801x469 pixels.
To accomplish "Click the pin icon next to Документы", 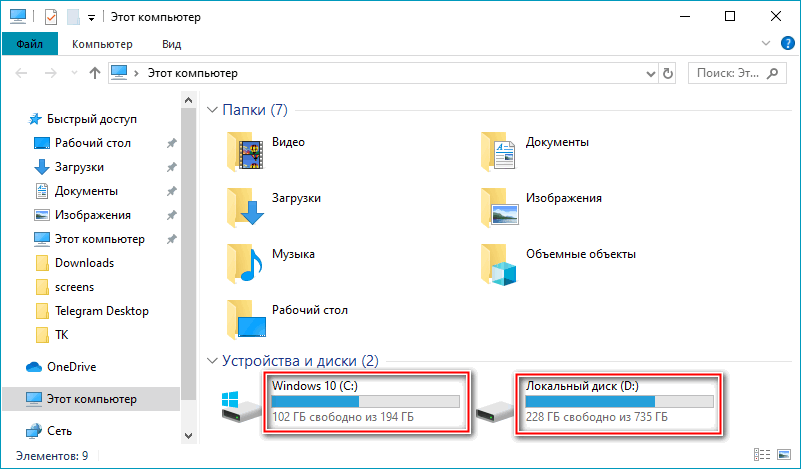I will coord(172,191).
